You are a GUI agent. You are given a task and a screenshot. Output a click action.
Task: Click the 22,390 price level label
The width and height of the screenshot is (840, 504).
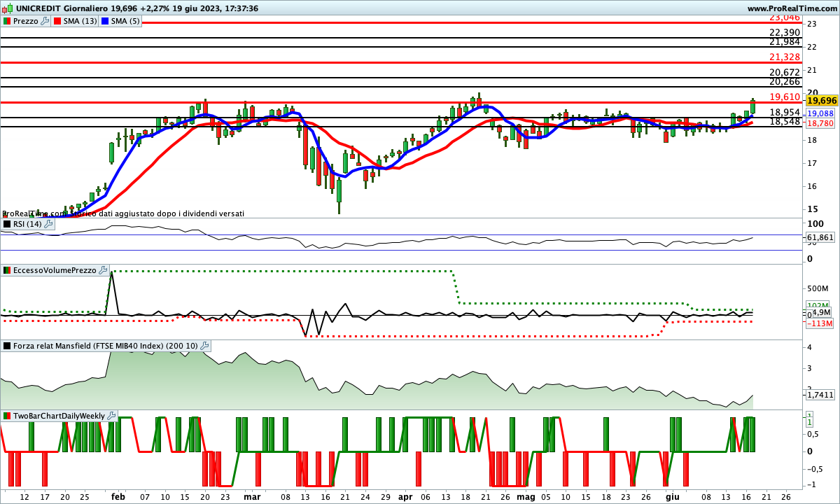point(784,32)
